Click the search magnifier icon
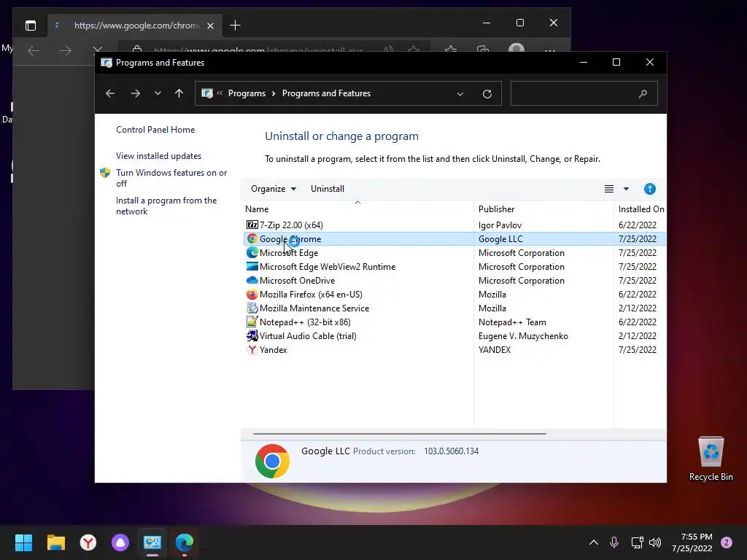747x560 pixels. click(x=643, y=93)
